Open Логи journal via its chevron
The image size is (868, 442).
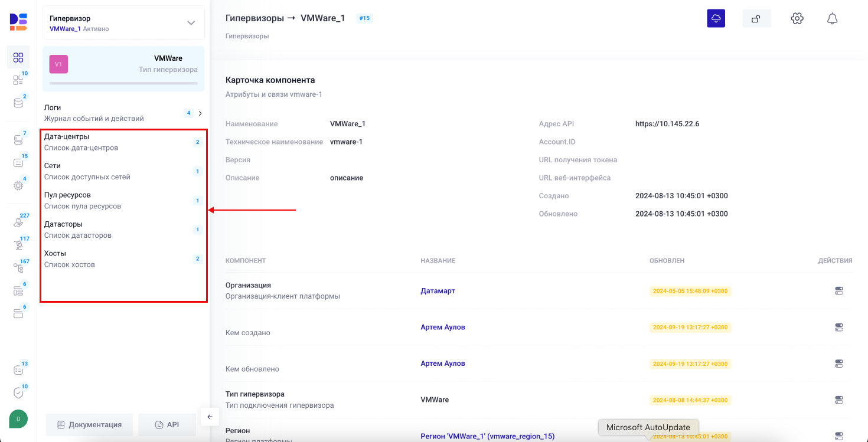[x=199, y=113]
